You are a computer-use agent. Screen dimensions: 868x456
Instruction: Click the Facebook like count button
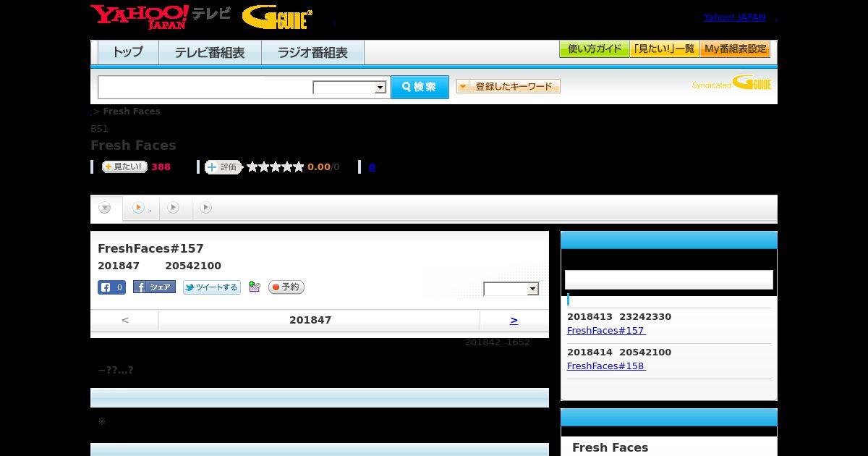tap(112, 287)
